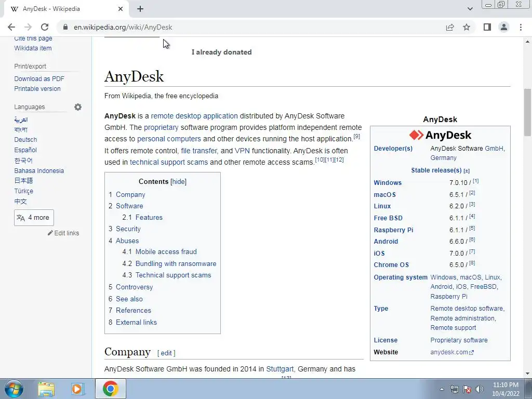Open the Free BSD infobox link
The height and width of the screenshot is (399, 532).
pyautogui.click(x=388, y=218)
